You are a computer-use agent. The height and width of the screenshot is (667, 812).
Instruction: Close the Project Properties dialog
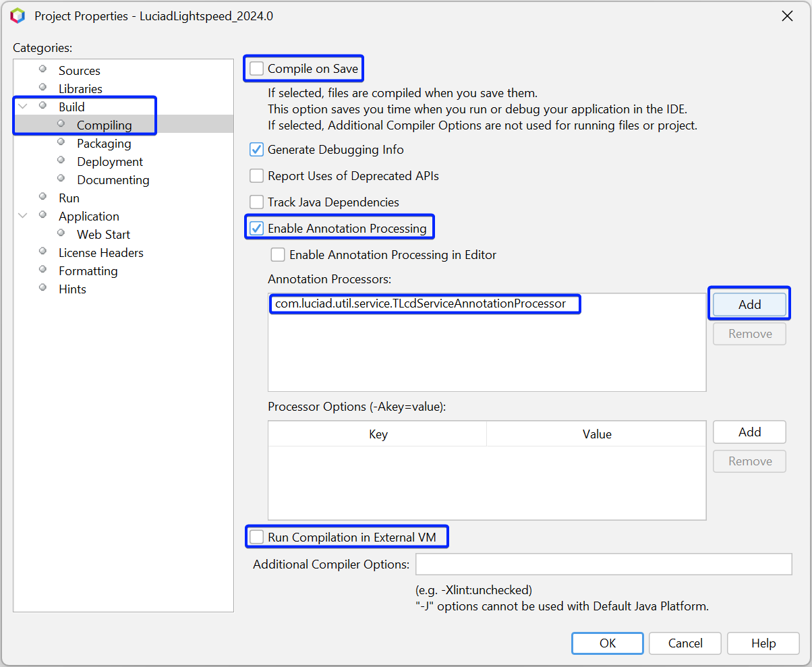[787, 16]
